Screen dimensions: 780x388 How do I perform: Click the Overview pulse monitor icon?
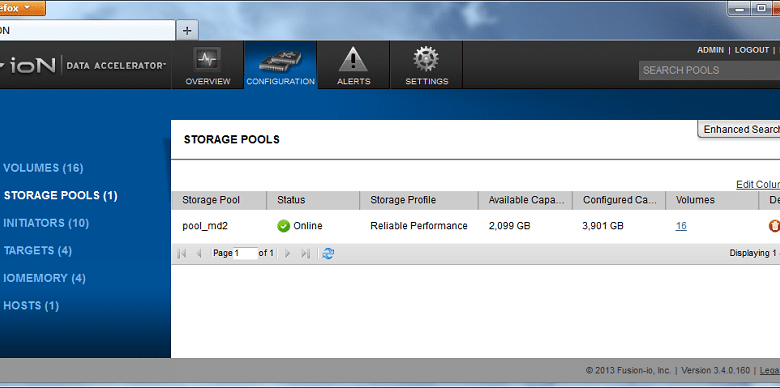point(207,60)
